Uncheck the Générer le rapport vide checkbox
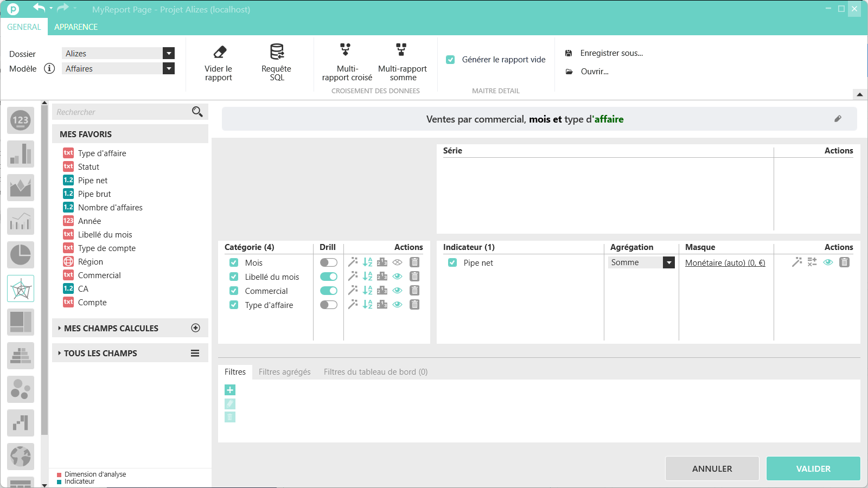 click(x=450, y=60)
